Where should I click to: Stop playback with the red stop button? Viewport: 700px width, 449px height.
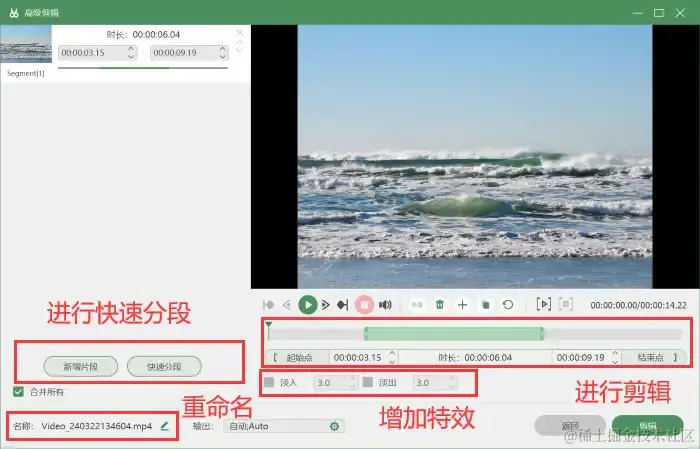[x=364, y=305]
